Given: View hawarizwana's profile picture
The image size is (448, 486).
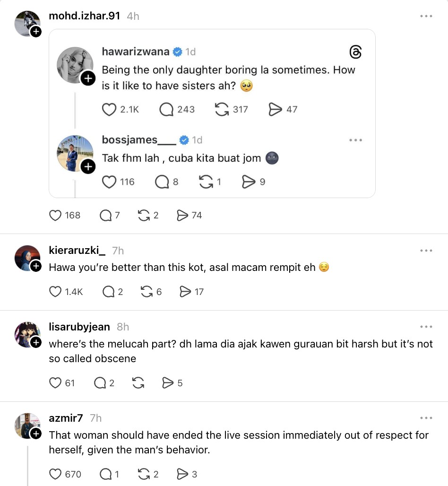Looking at the screenshot, I should (74, 65).
